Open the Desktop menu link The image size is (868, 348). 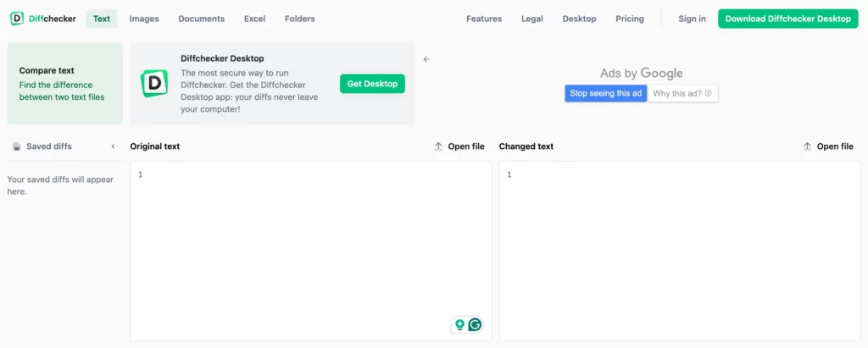pos(579,19)
